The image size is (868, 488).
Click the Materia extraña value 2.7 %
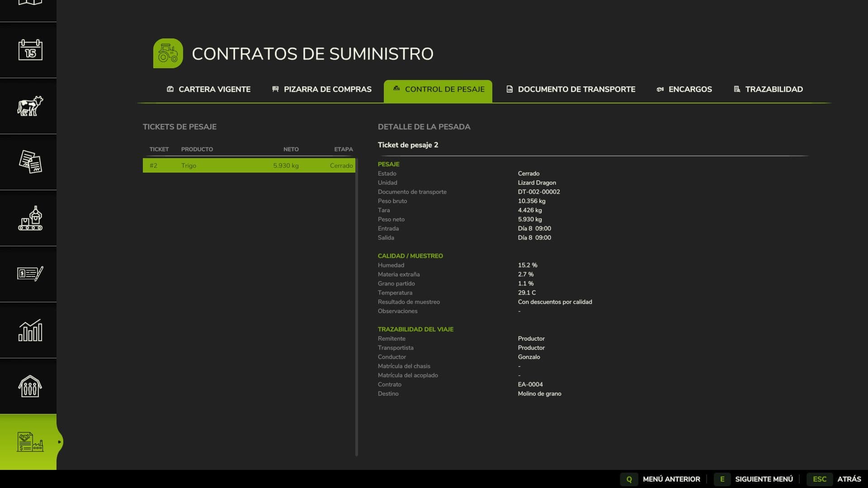526,274
